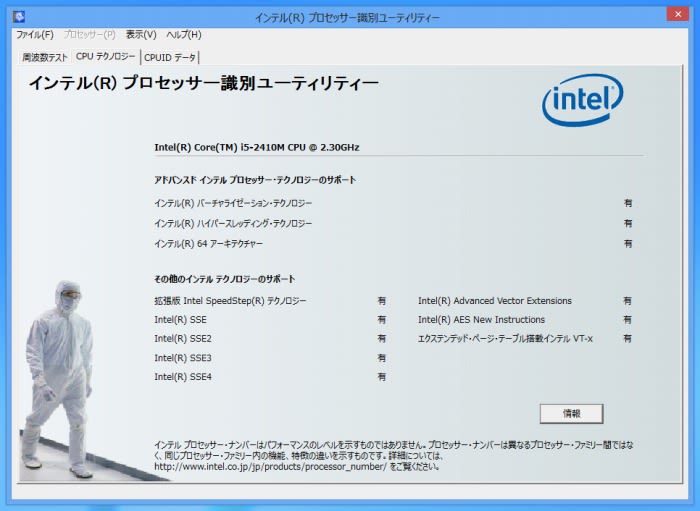Image resolution: width=700 pixels, height=511 pixels.
Task: Open the 表示(V) menu
Action: [141, 35]
